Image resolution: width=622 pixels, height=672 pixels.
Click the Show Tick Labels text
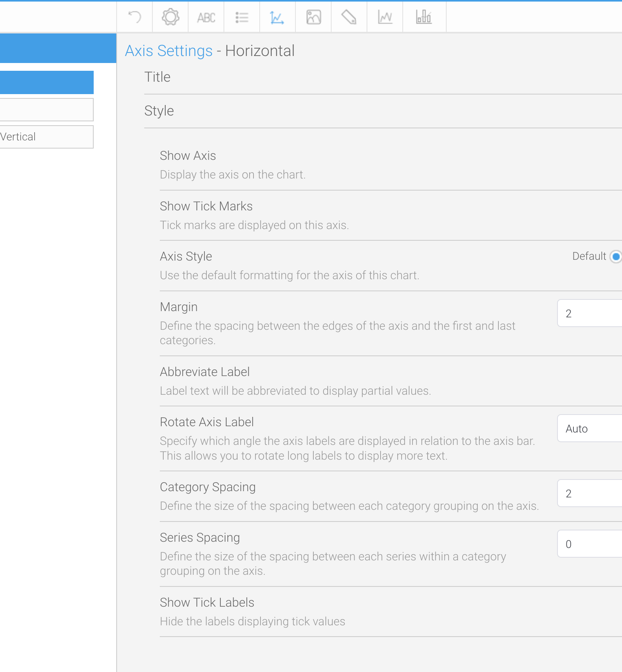click(207, 602)
